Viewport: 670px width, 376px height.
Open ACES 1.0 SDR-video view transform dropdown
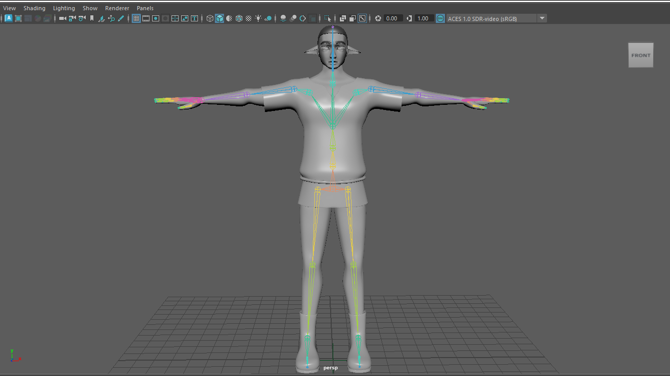pos(491,18)
